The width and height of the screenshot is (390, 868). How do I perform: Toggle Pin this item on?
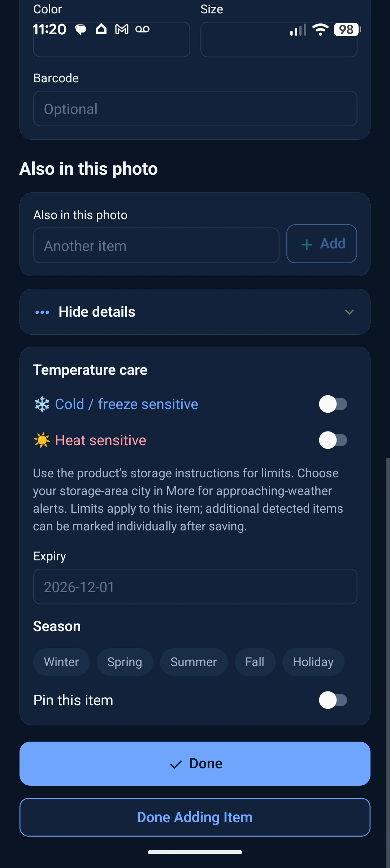(333, 700)
